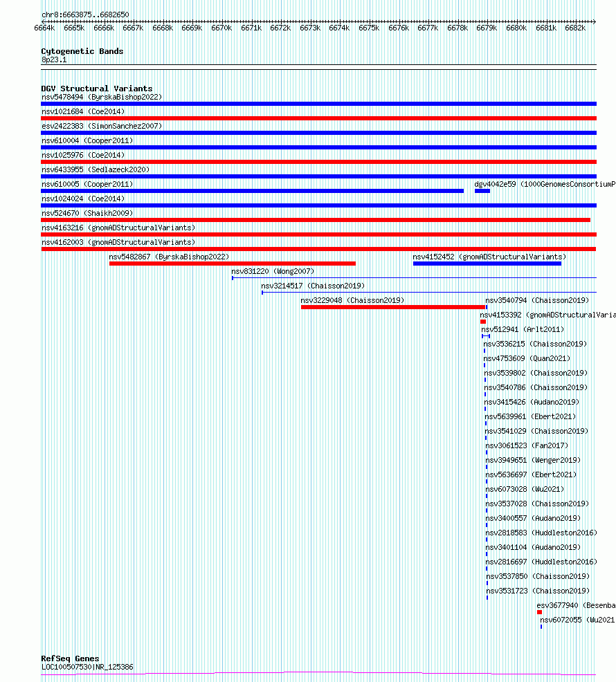Click the red glyph under esv3677940
616x682 pixels.
[539, 612]
